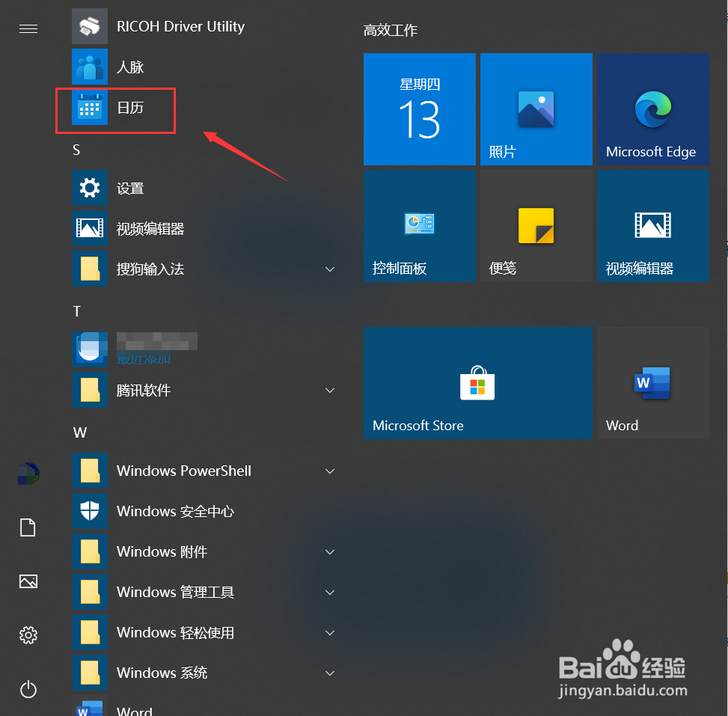Open the user account avatar
The height and width of the screenshot is (716, 728).
click(28, 474)
